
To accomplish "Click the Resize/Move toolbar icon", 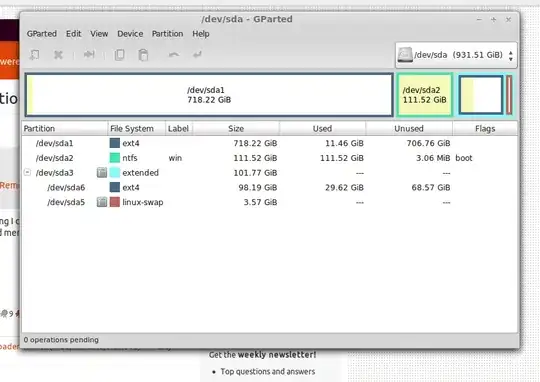I will tap(89, 54).
